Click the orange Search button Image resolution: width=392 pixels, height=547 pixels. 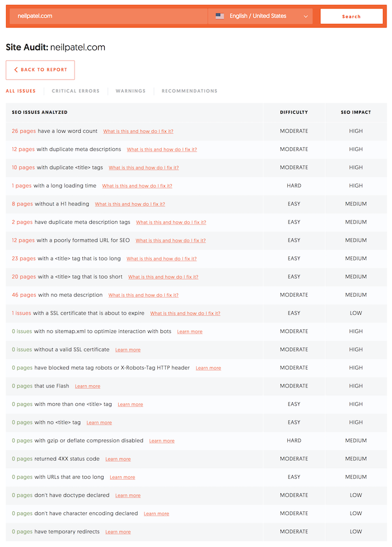352,16
